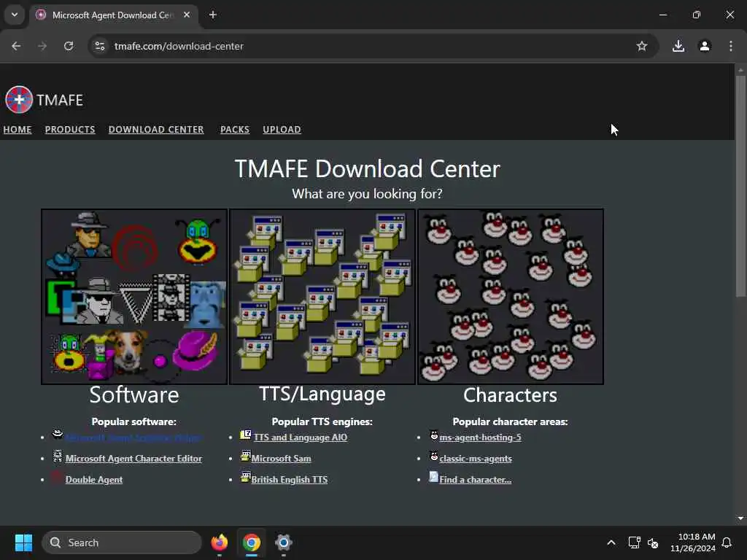Click icon beside ms-agent-hosting-5

(434, 435)
